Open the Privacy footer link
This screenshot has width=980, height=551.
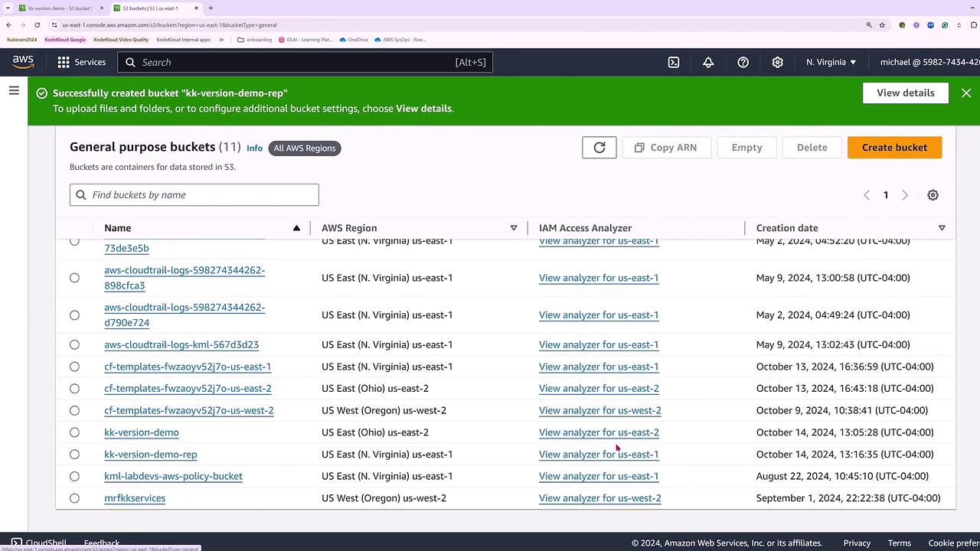pos(857,543)
